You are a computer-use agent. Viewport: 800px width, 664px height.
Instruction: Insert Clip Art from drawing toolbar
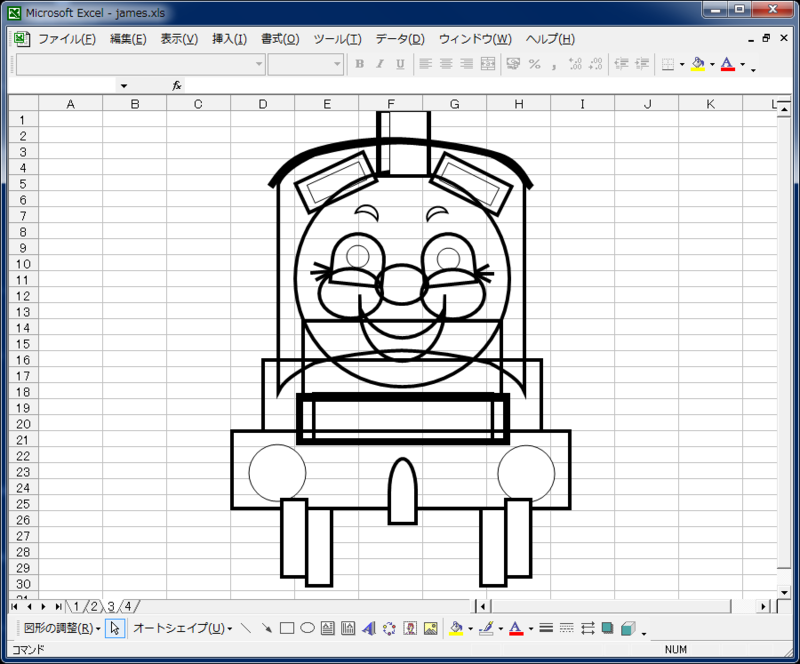(410, 628)
